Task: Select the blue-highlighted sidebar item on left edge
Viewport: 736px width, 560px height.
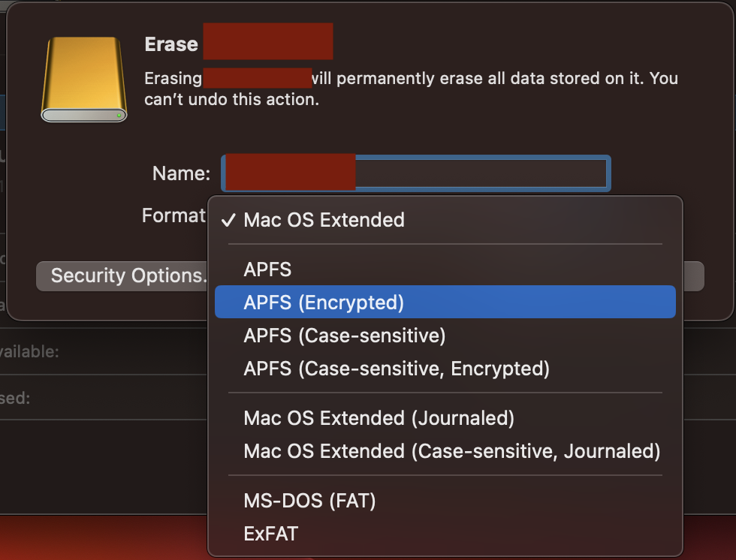Action: point(3,111)
